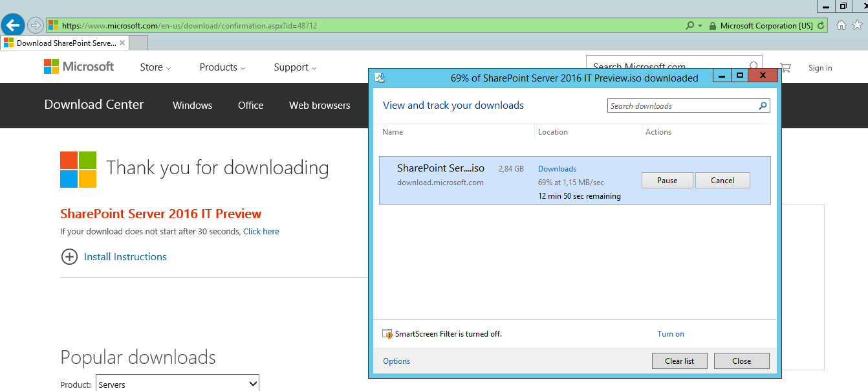
Task: Close the Download SharePoint Server tab
Action: coord(122,43)
